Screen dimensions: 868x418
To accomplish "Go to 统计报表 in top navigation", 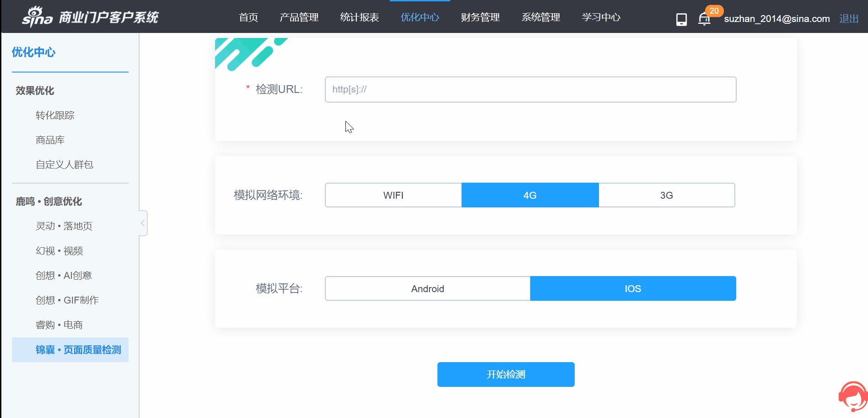I will click(x=359, y=17).
